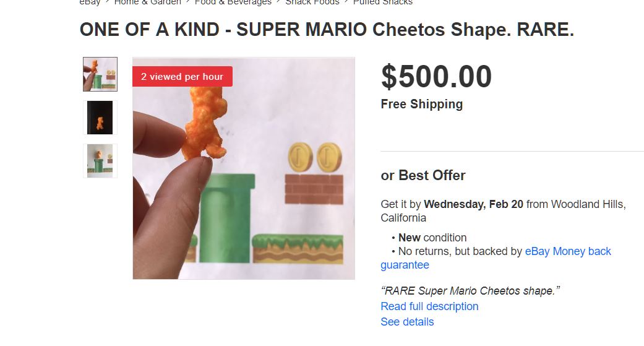Viewport: 644px width, 346px height.
Task: Click the '2 viewed per hour' badge
Action: click(x=182, y=77)
